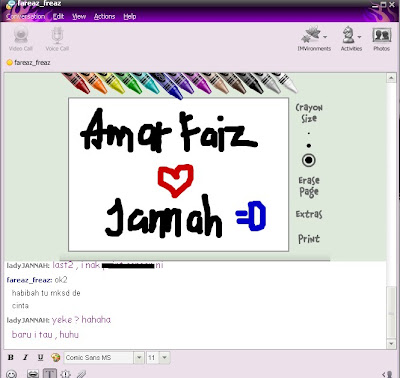400x378 pixels.
Task: Click fareaz_freaz reply "ok2"
Action: coord(61,280)
